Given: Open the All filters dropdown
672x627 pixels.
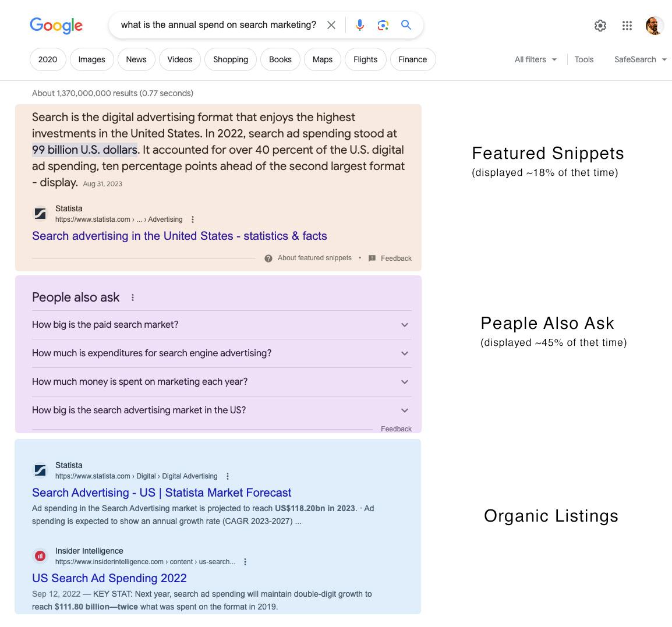Looking at the screenshot, I should 536,59.
